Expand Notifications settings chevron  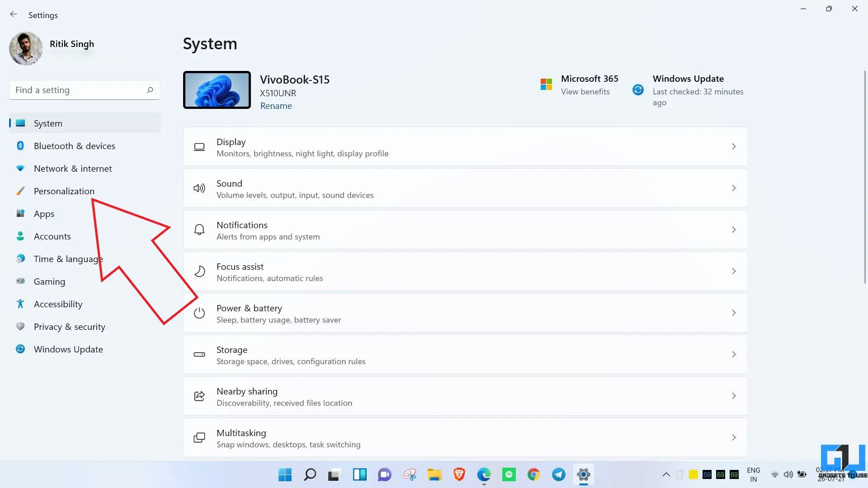734,230
